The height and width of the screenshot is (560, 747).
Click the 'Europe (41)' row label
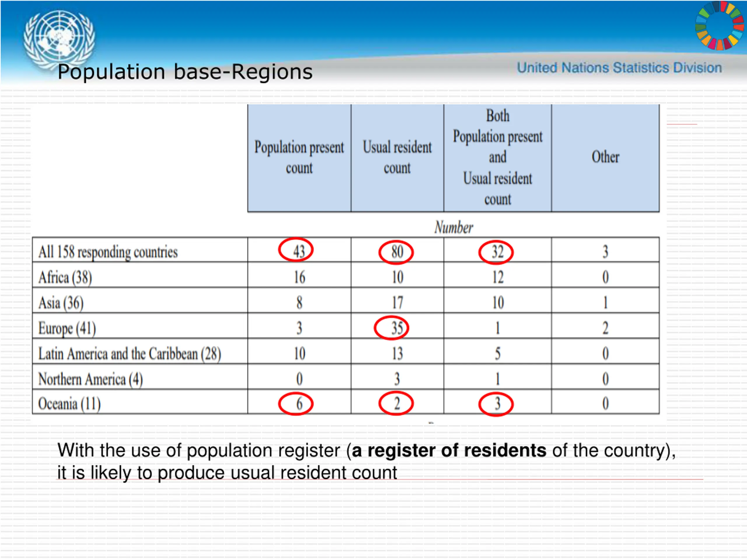coord(67,328)
